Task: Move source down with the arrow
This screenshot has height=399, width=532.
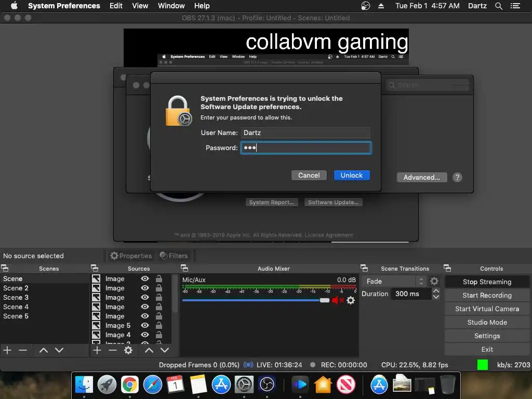Action: [x=165, y=350]
